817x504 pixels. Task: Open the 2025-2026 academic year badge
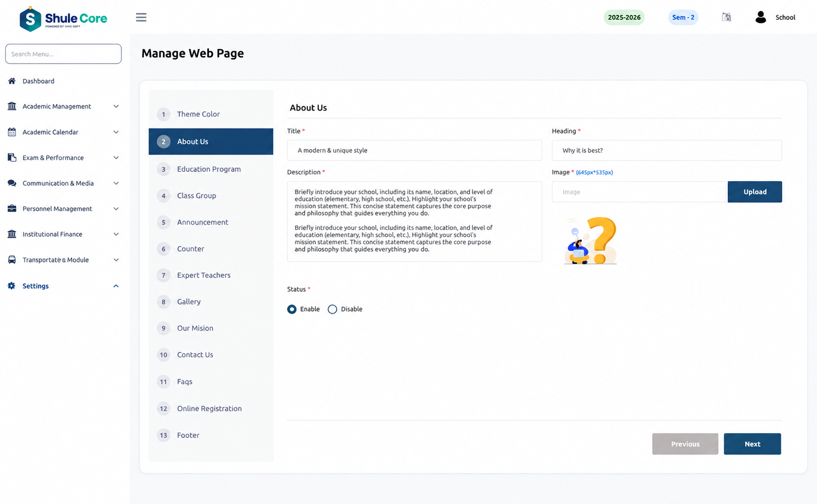click(624, 17)
